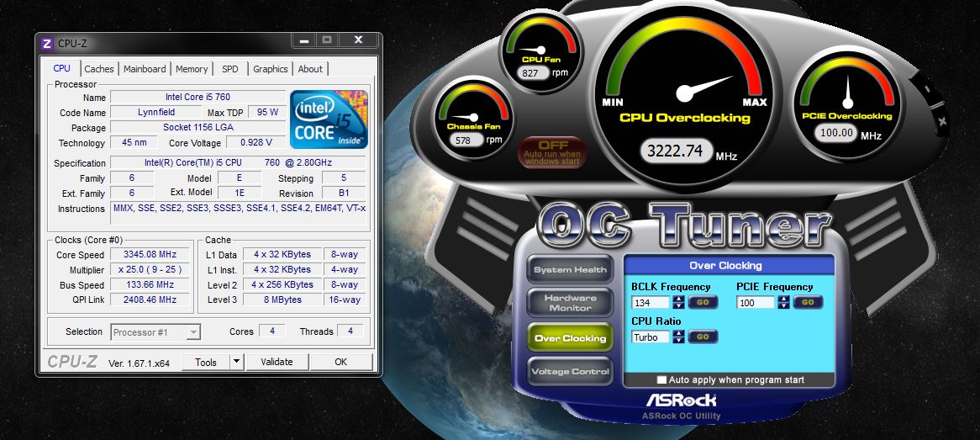Image resolution: width=980 pixels, height=440 pixels.
Task: Switch to the Mainboard tab
Action: (x=145, y=69)
